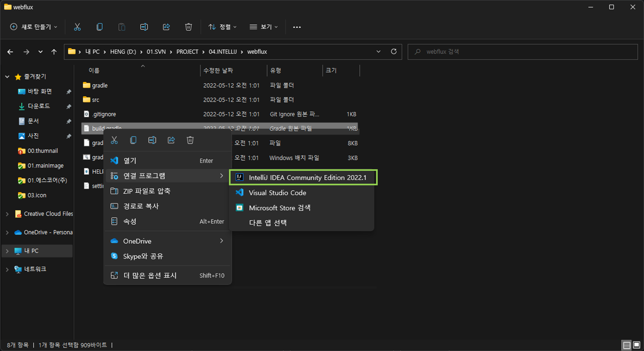
Task: Click the copy icon in context menu
Action: coord(133,140)
